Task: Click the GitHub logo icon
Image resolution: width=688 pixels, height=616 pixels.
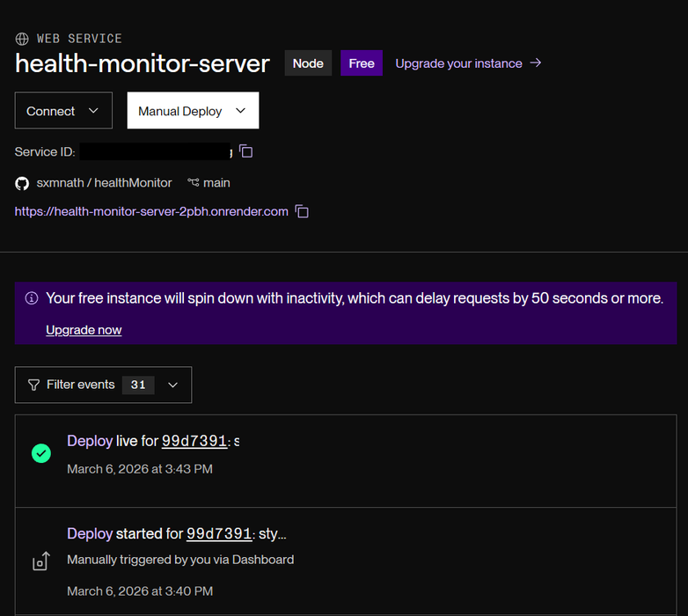Action: click(x=22, y=183)
